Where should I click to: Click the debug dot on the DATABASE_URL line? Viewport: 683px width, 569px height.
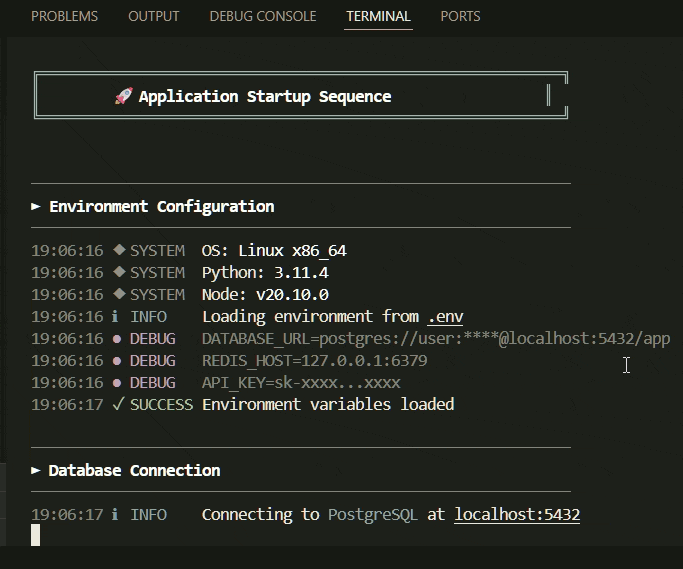[117, 338]
